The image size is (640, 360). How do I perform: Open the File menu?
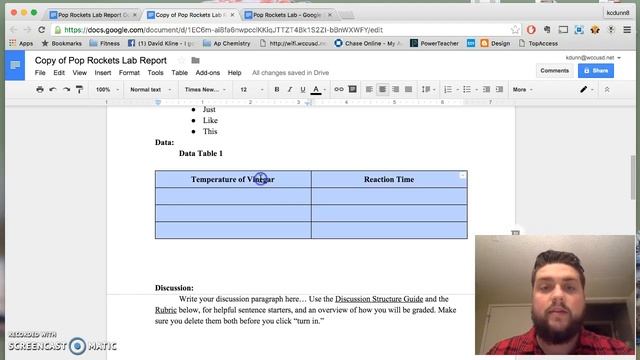[x=40, y=73]
